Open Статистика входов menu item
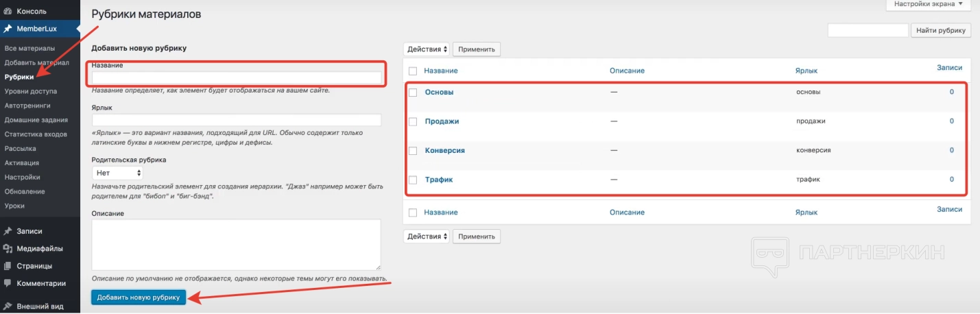 coord(36,134)
